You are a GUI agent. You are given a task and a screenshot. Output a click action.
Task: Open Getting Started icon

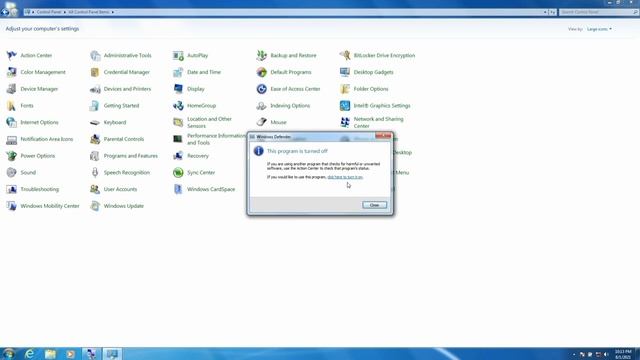pyautogui.click(x=95, y=105)
